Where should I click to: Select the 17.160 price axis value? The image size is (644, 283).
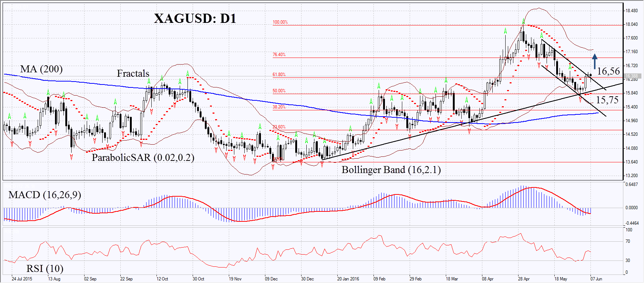coord(631,52)
